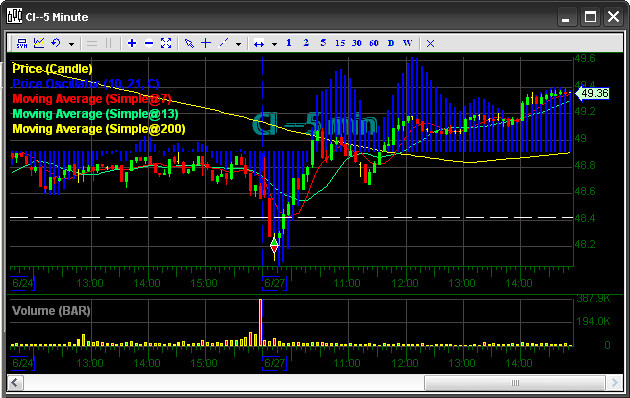Zoom out with the blue minus icon
The width and height of the screenshot is (630, 398).
click(x=149, y=43)
